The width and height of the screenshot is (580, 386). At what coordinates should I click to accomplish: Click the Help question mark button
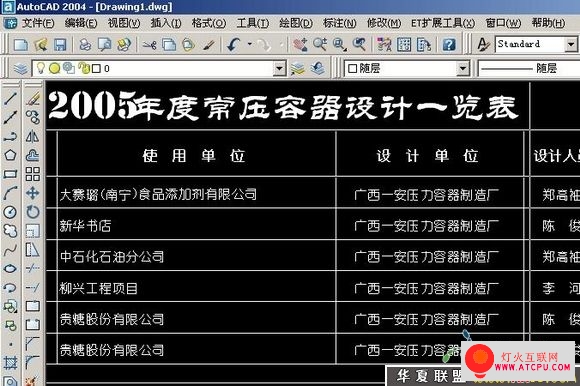click(x=449, y=45)
